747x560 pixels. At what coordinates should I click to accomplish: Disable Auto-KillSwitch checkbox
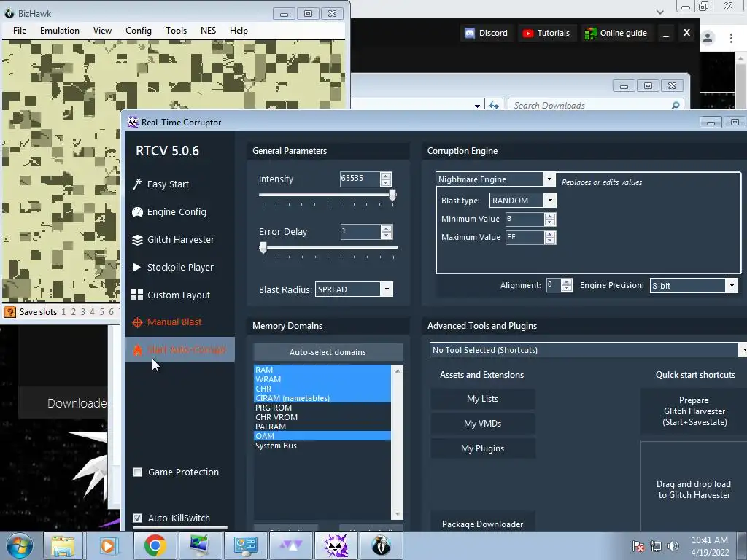tap(138, 518)
